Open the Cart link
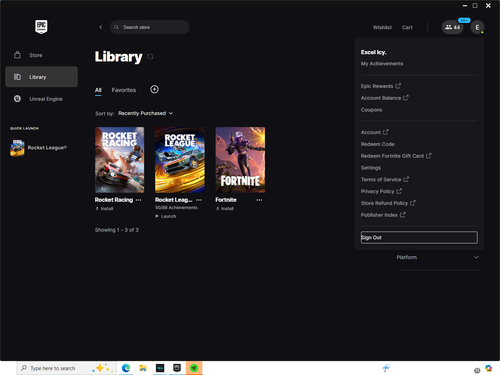 pyautogui.click(x=407, y=27)
